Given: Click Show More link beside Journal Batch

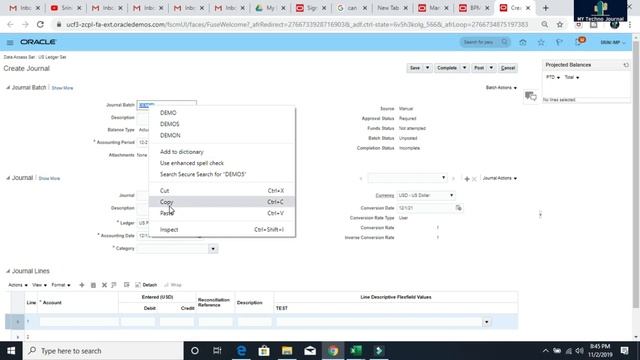Looking at the screenshot, I should pyautogui.click(x=62, y=88).
